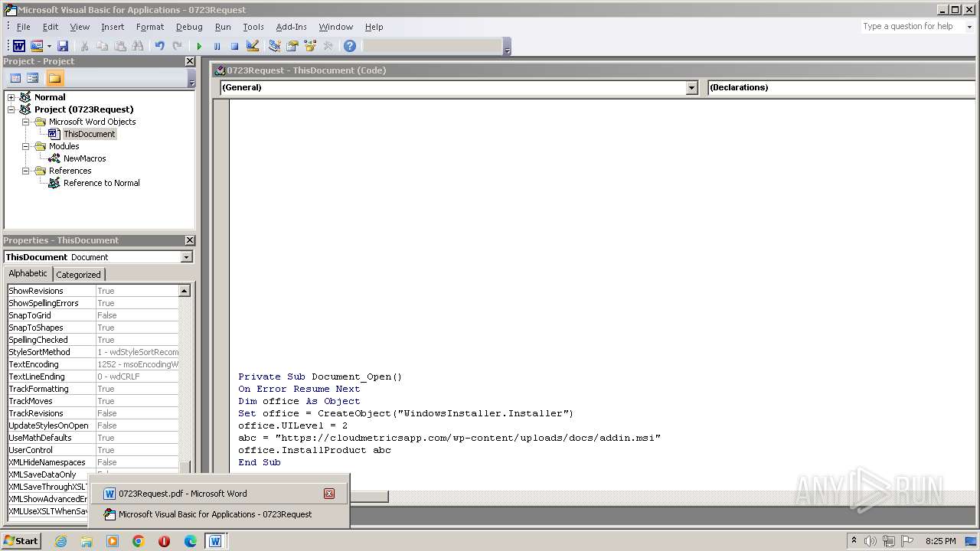Collapse the References folder
Viewport: 980px width, 551px height.
tap(26, 171)
